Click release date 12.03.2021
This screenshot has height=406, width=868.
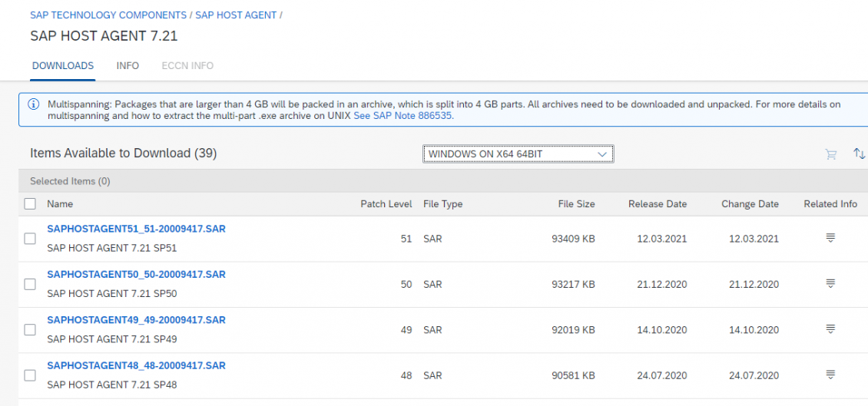pyautogui.click(x=662, y=239)
